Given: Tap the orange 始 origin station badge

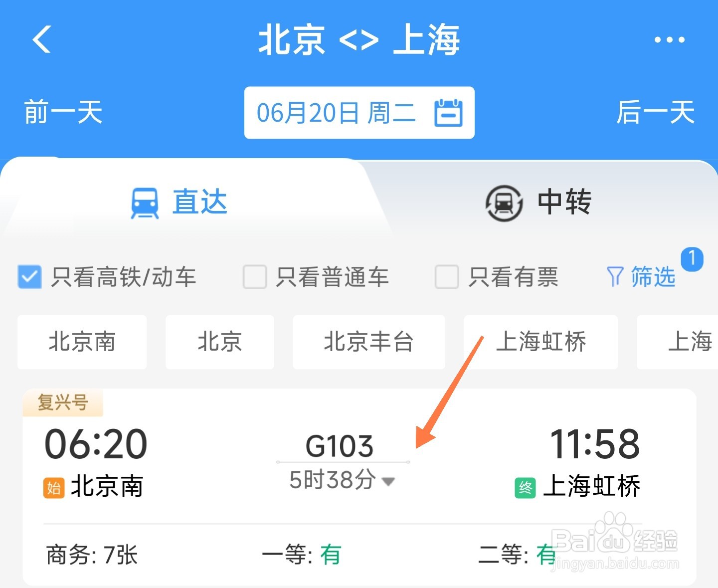Looking at the screenshot, I should point(54,488).
